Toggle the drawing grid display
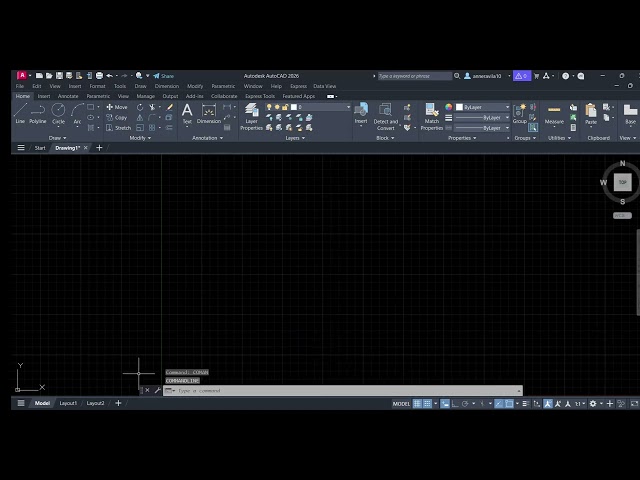Image resolution: width=640 pixels, height=480 pixels. 417,403
